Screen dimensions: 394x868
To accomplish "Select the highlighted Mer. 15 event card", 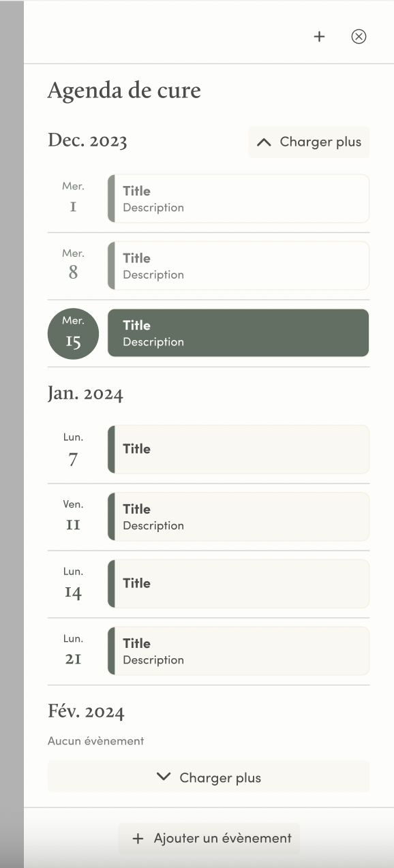I will tap(239, 333).
